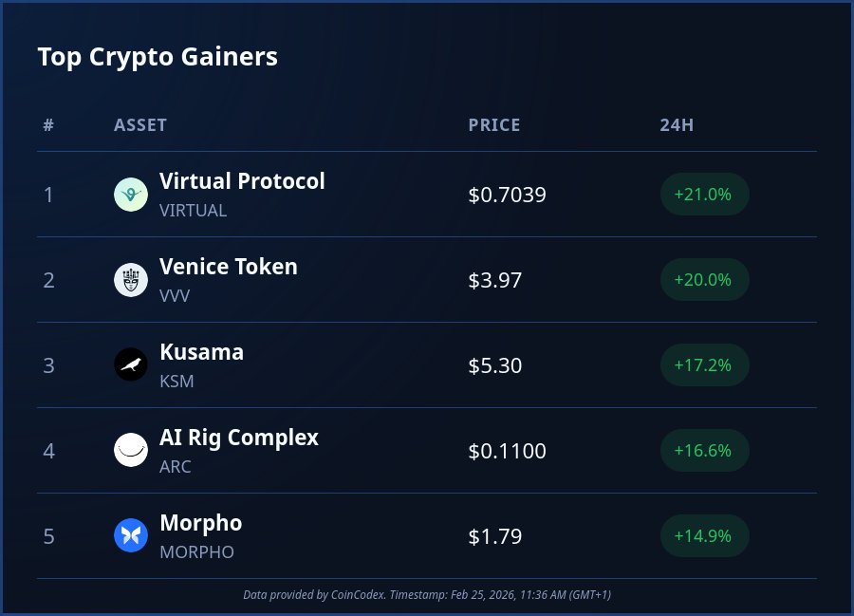Screen dimensions: 854x616
Task: Click the +21.0% change badge
Action: [x=703, y=195]
